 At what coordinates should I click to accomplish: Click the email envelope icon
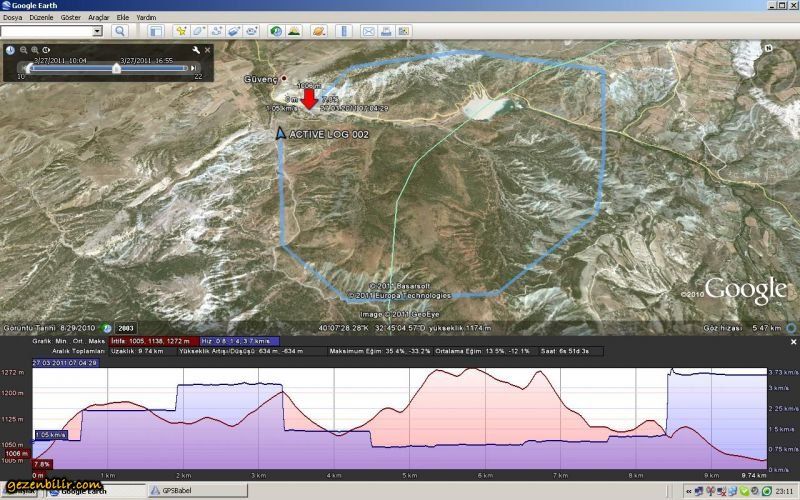click(369, 31)
